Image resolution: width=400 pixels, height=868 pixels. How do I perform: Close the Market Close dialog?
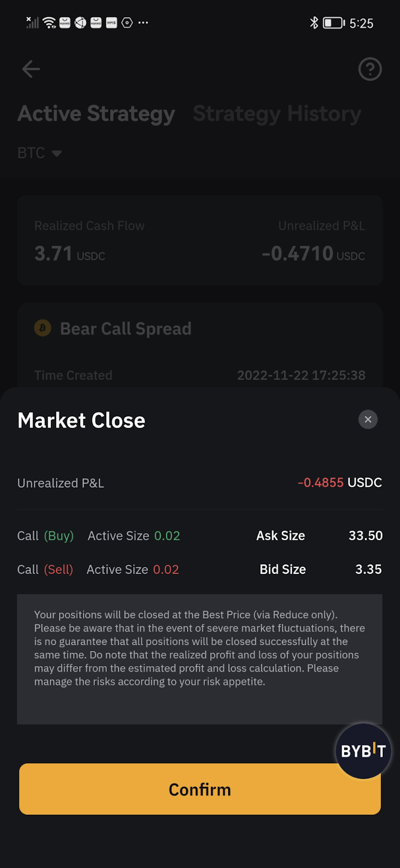tap(368, 419)
